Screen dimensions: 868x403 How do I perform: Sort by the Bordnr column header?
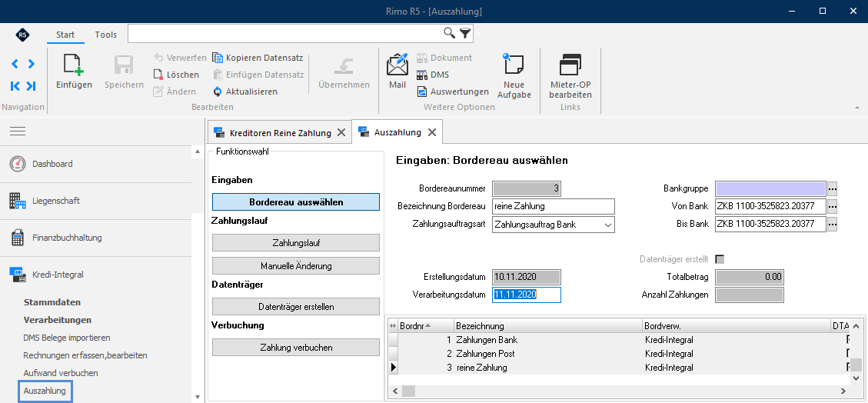pos(426,325)
